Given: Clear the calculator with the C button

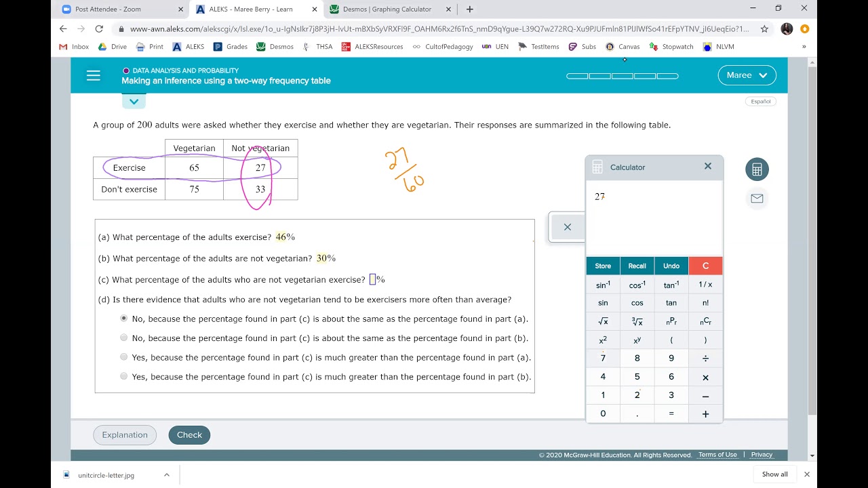Looking at the screenshot, I should tap(705, 266).
